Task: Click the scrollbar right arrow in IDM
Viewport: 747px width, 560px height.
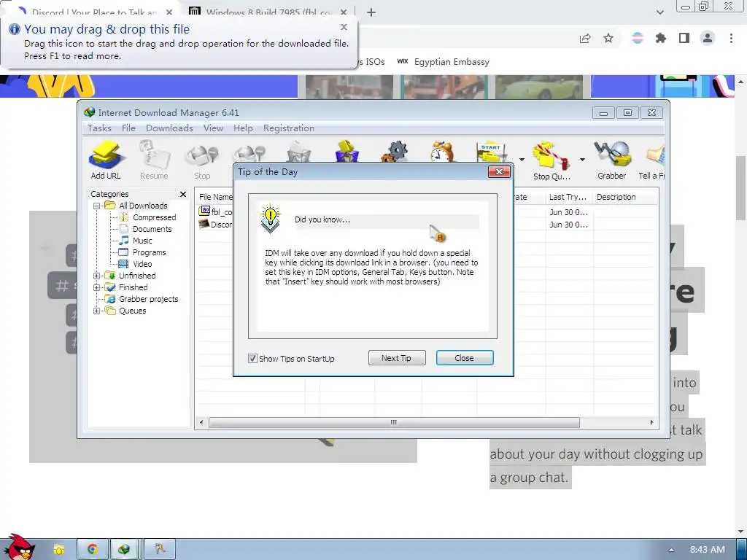Action: tap(651, 422)
